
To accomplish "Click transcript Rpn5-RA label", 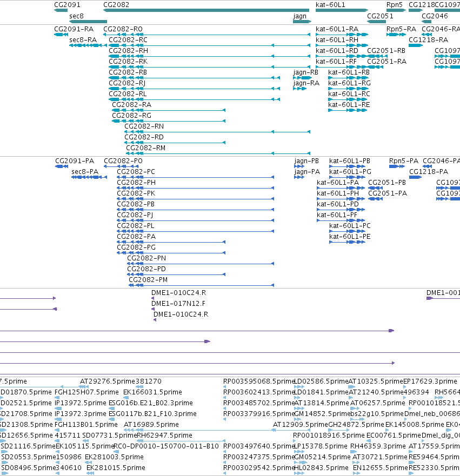I will coord(401,29).
